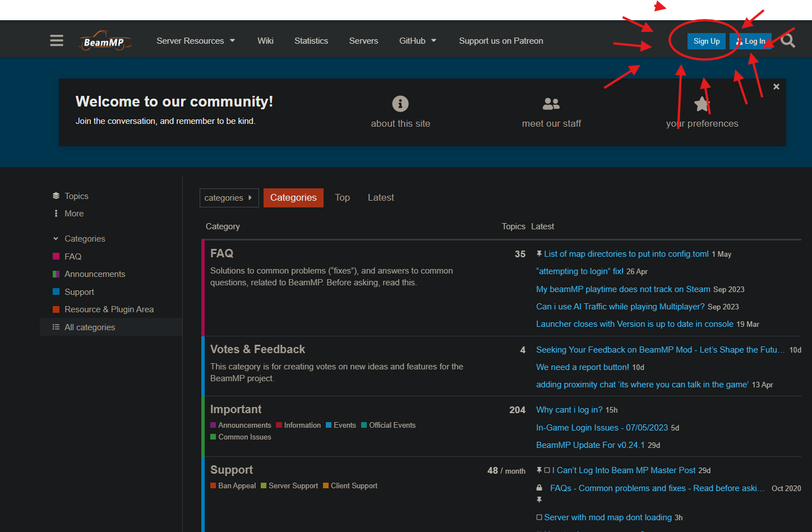Open topic List of map directories to put into config.toml
Image resolution: width=812 pixels, height=532 pixels.
[626, 254]
